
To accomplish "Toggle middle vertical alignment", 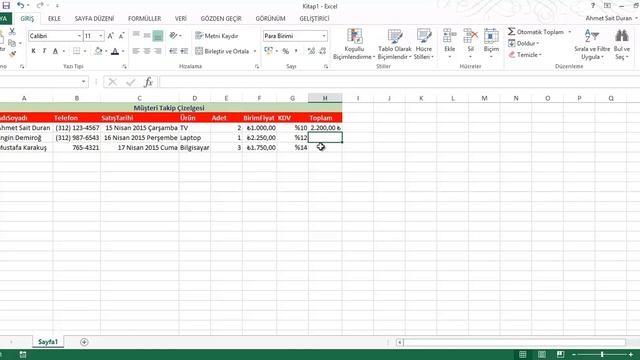I will (147, 36).
